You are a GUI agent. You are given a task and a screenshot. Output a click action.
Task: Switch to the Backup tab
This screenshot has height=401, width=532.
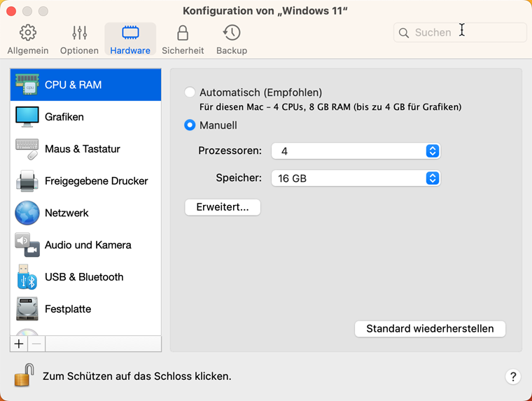click(x=232, y=39)
